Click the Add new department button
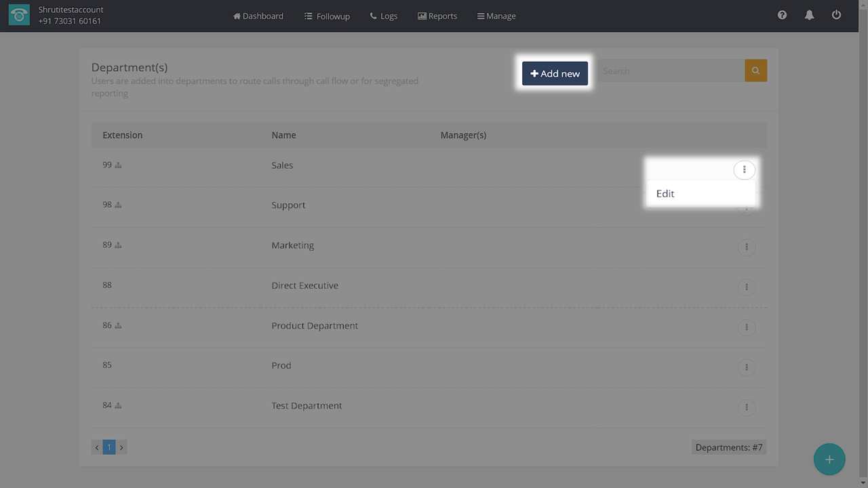 555,73
